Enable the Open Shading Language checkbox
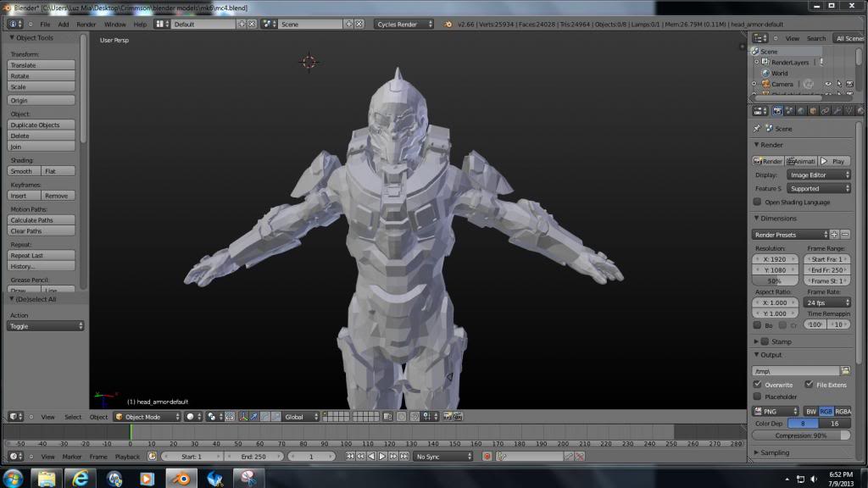 coord(758,202)
